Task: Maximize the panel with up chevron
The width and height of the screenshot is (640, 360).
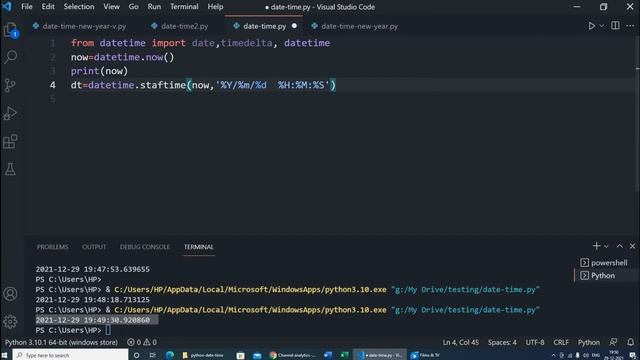Action: [620, 246]
